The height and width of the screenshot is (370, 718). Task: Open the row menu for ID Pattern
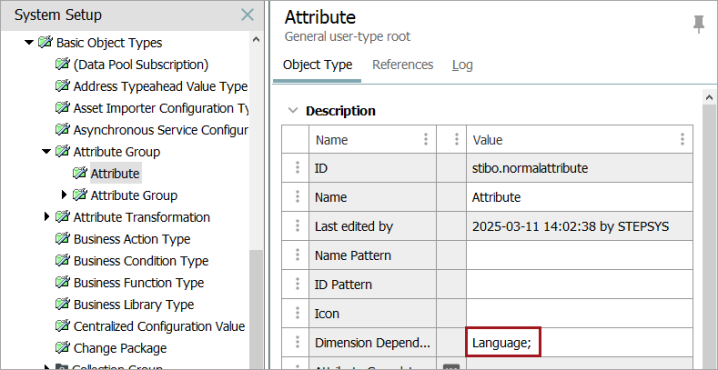(298, 284)
